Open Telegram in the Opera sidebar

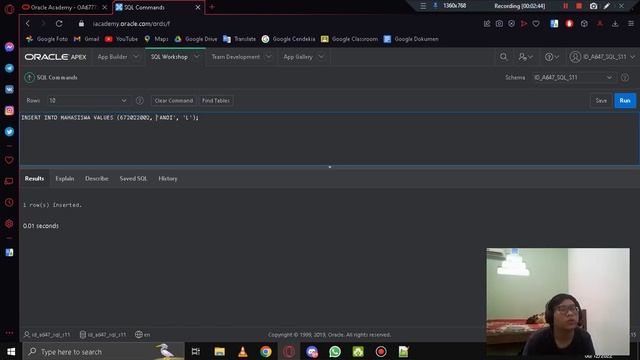[x=9, y=68]
